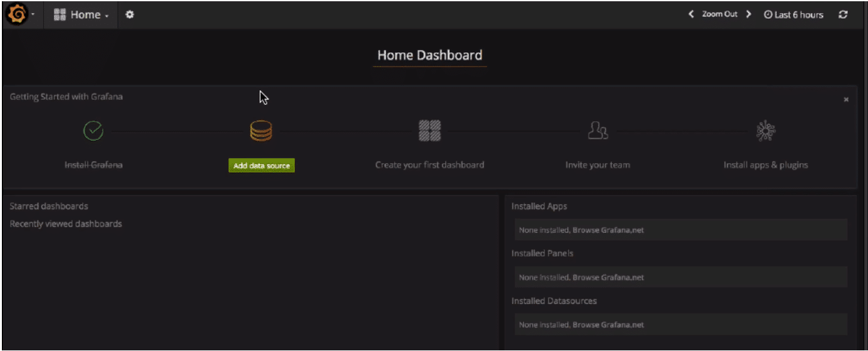Expand the Grafana logo dropdown arrow
868x351 pixels.
[33, 14]
